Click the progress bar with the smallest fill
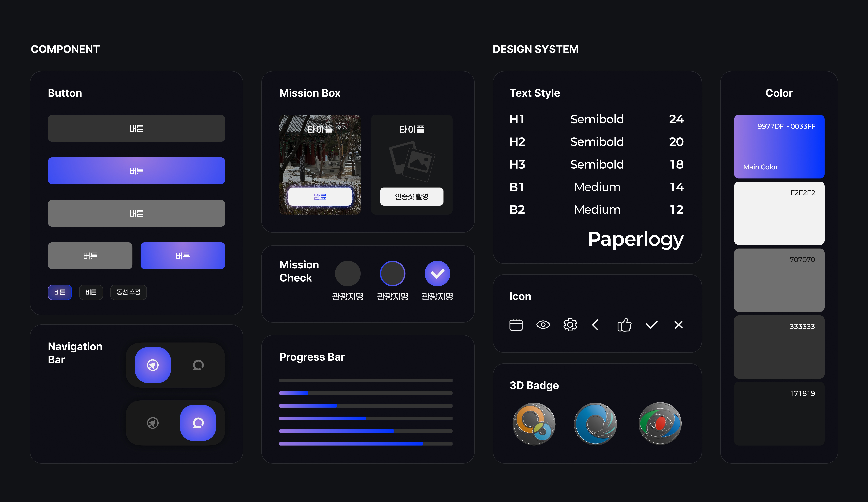868x502 pixels. point(366,393)
